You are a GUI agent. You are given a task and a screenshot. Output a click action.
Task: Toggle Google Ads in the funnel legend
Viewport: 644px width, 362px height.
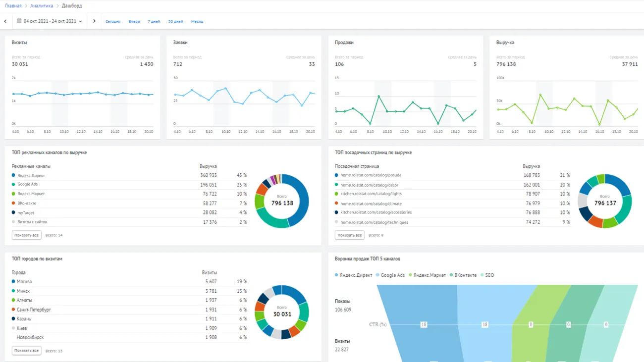pyautogui.click(x=390, y=275)
